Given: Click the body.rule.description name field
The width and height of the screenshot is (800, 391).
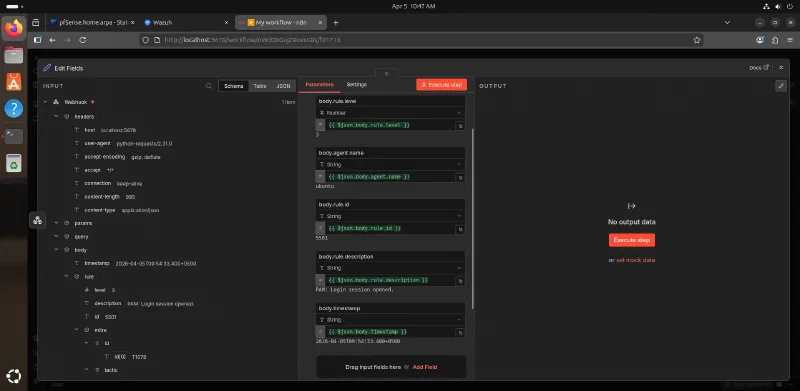Looking at the screenshot, I should pyautogui.click(x=390, y=256).
